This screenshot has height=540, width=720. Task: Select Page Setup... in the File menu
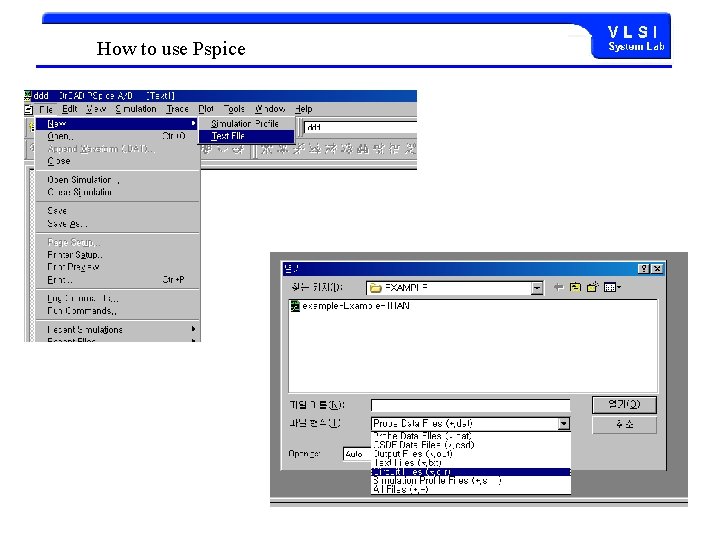pos(117,242)
